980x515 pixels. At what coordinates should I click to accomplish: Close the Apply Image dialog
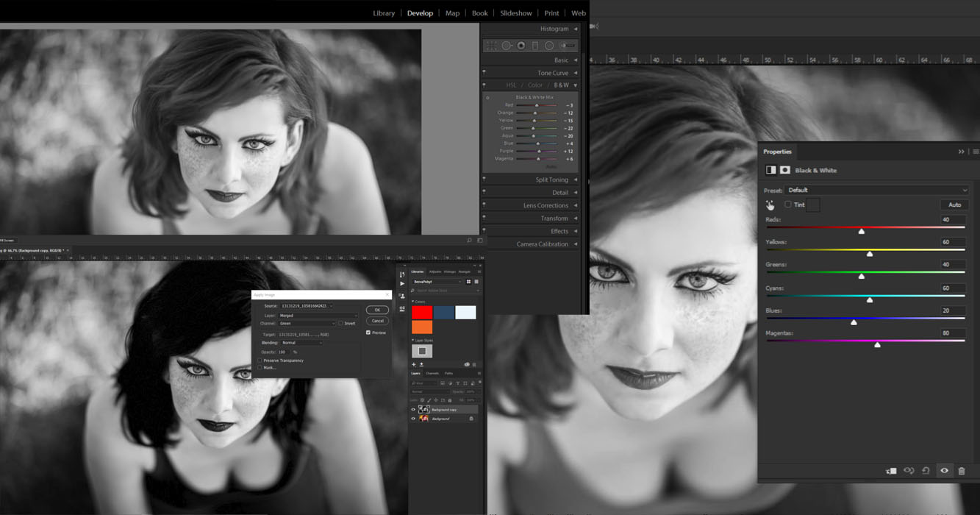tap(387, 295)
